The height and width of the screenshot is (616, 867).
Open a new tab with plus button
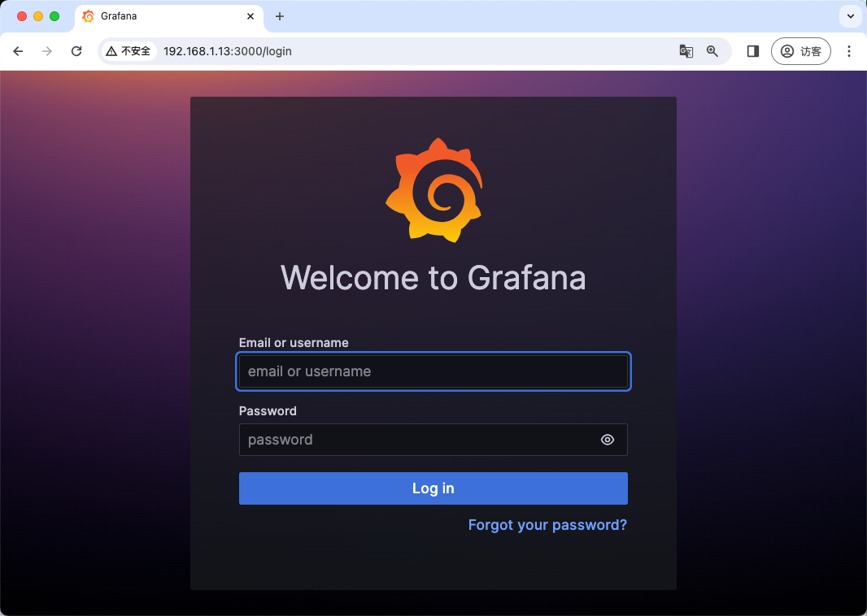pos(280,16)
